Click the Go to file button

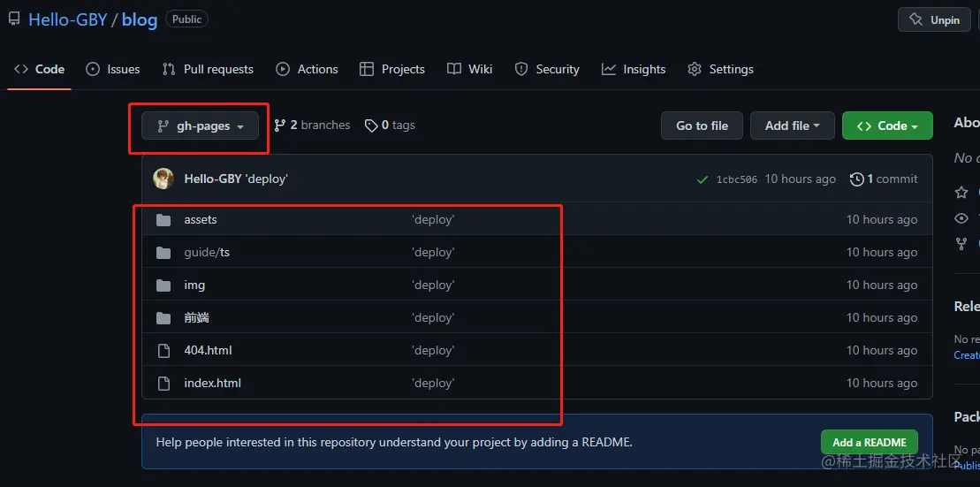click(x=702, y=126)
